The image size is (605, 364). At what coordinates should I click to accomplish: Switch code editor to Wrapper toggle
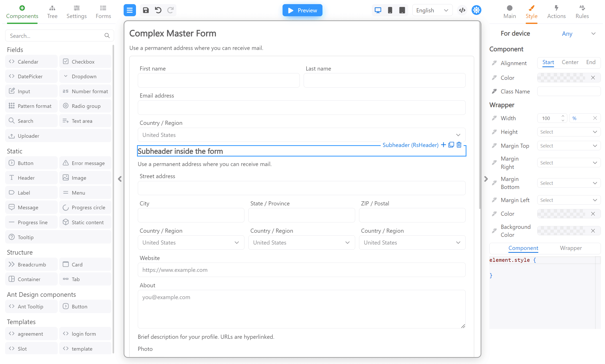coord(571,248)
